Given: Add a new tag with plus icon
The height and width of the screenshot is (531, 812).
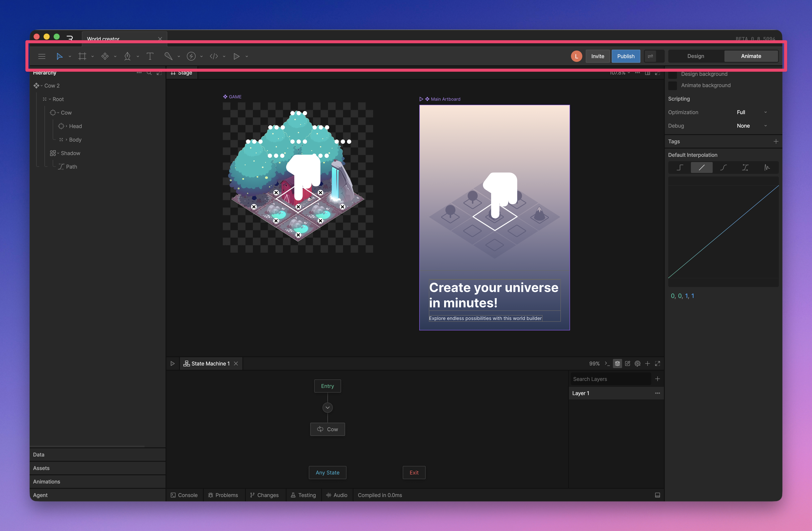Looking at the screenshot, I should pyautogui.click(x=776, y=141).
